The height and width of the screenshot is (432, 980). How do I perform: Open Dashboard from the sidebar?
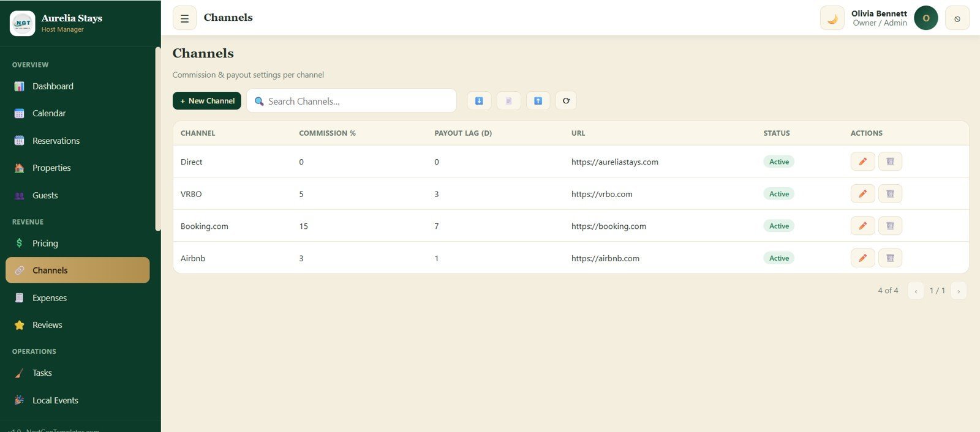tap(77, 86)
